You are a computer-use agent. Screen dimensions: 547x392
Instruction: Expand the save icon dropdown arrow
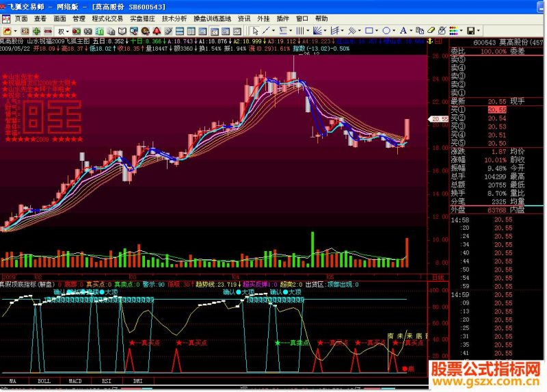[x=478, y=31]
